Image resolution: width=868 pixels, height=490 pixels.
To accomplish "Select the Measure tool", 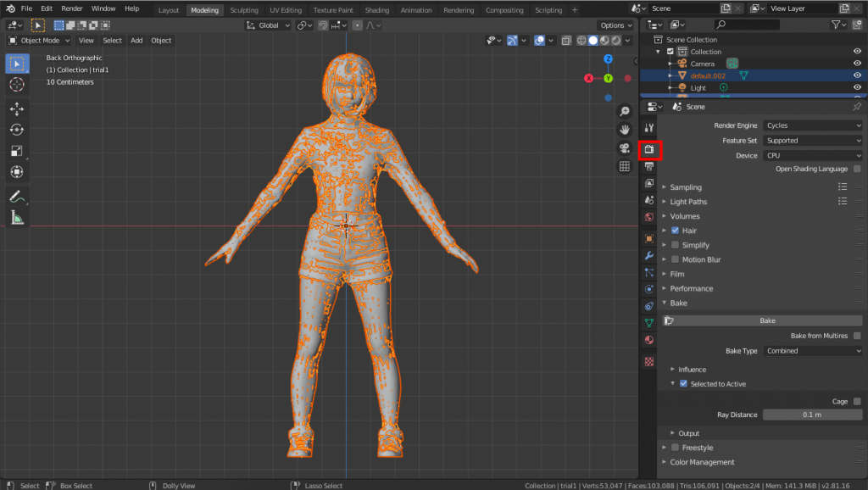I will click(17, 218).
